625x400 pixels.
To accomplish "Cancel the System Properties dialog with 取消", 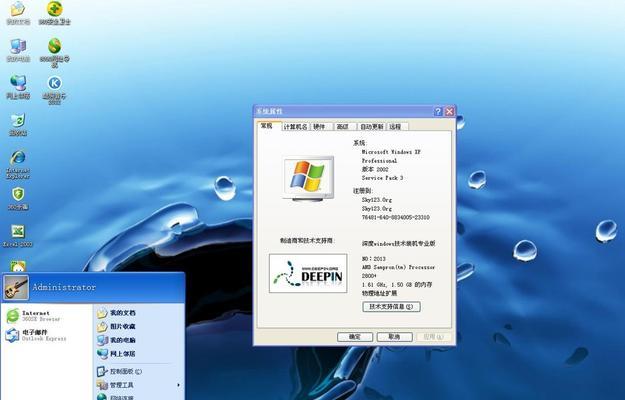I will (395, 337).
